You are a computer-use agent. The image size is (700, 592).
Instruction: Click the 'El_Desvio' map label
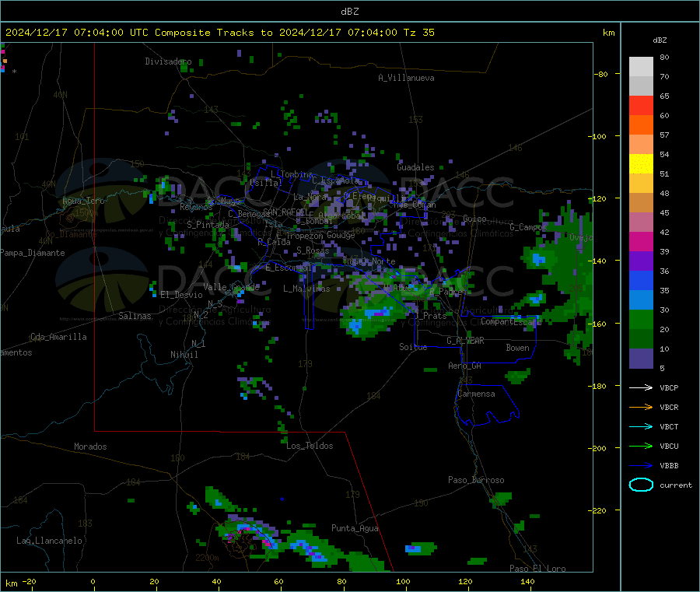tap(181, 295)
